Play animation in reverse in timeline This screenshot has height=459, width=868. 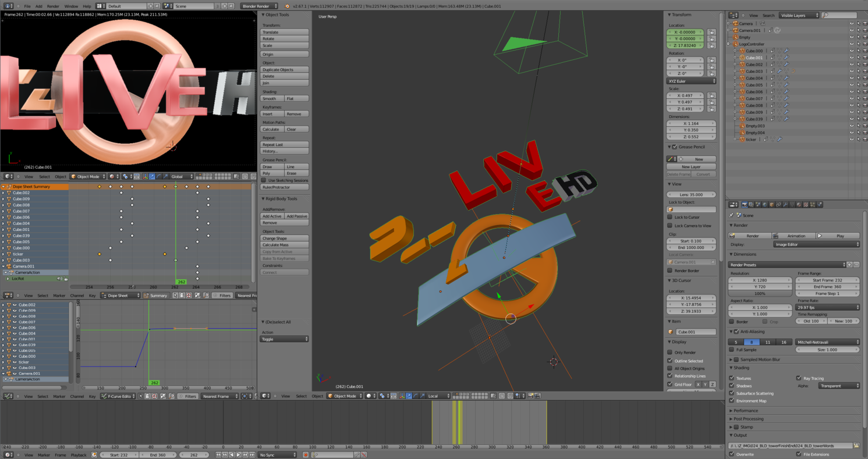[x=232, y=455]
